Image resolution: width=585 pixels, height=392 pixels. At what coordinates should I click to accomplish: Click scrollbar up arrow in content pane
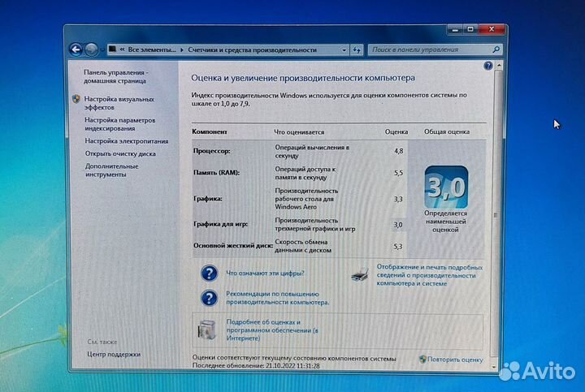pos(499,66)
